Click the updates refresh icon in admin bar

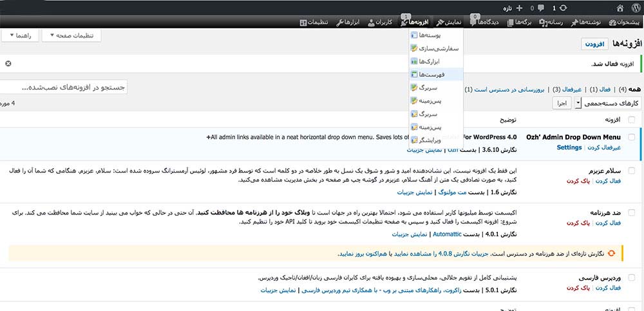coord(563,8)
